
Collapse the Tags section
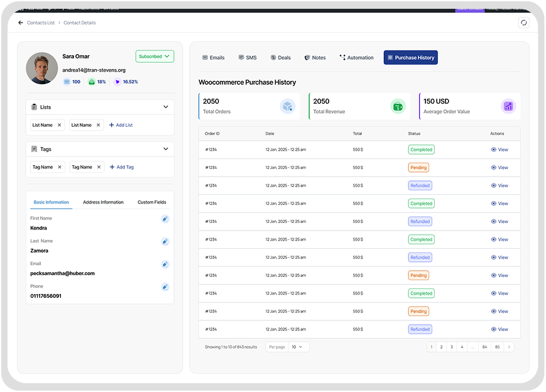(x=166, y=149)
